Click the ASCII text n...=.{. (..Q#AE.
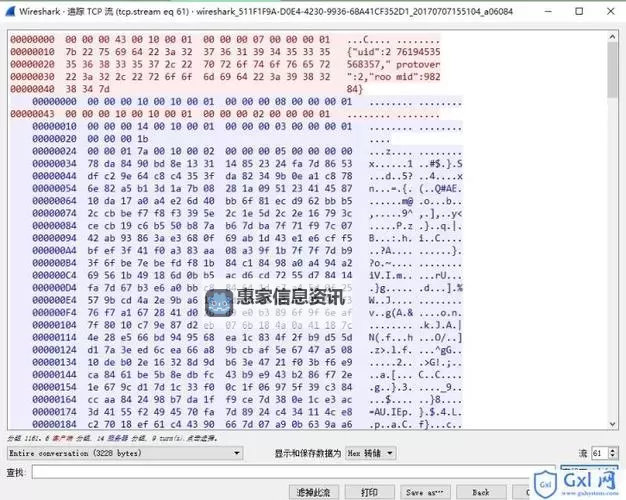Screen dimensions: 626x500 pos(415,188)
